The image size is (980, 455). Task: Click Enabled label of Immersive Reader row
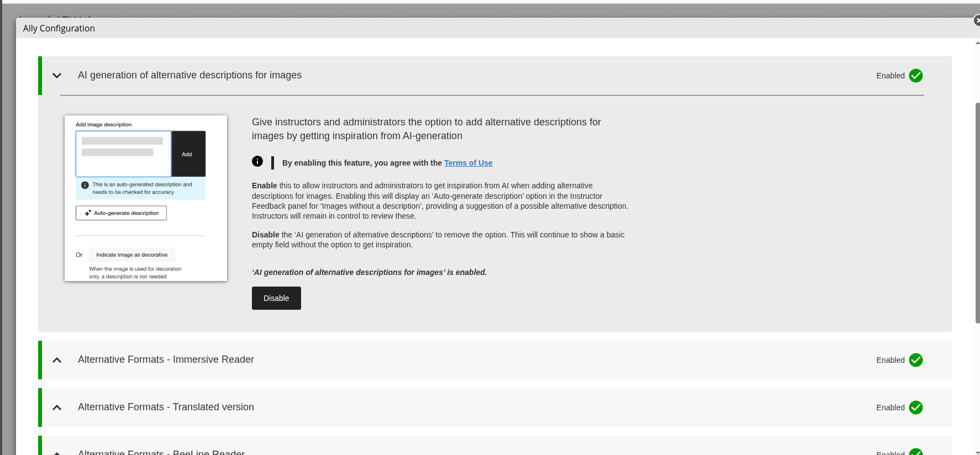coord(891,360)
